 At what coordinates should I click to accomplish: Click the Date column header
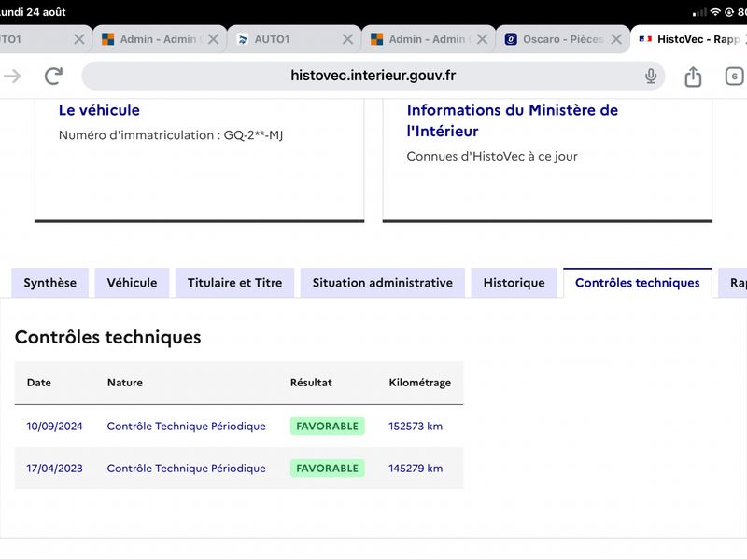click(39, 383)
